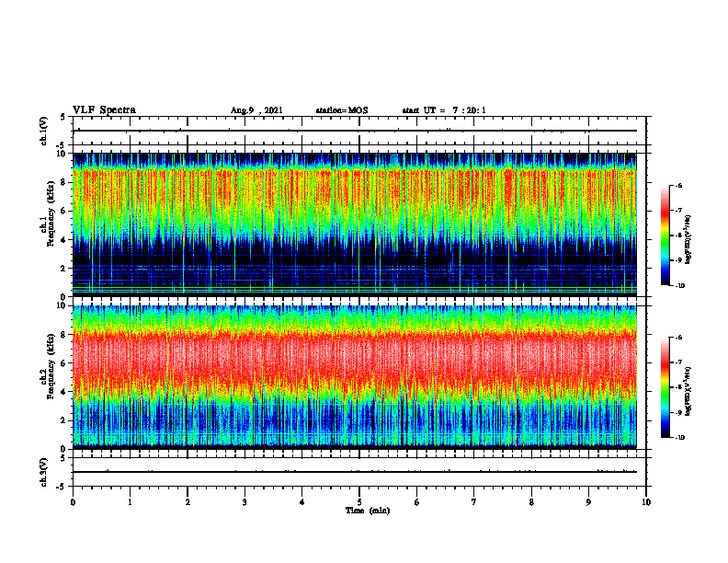This screenshot has width=728, height=563.
Task: Click ch.1 frequency axis tick "6"
Action: click(64, 211)
